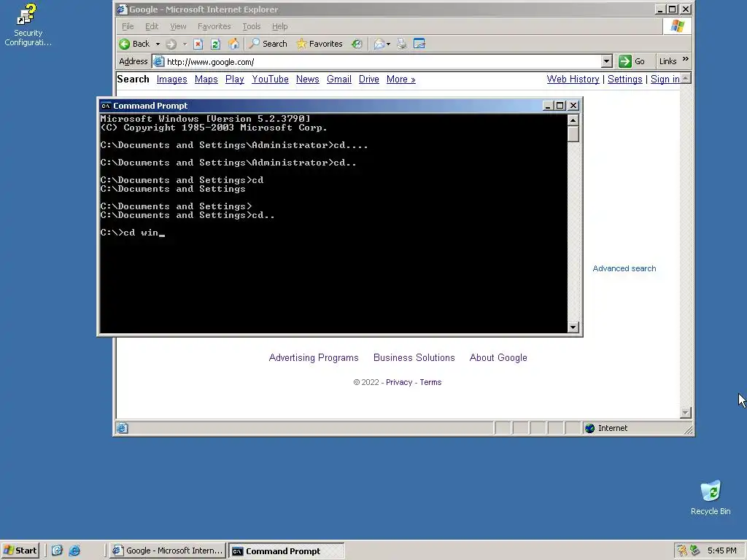Open the Edit menu
Screen dimensions: 747x560
coord(152,26)
